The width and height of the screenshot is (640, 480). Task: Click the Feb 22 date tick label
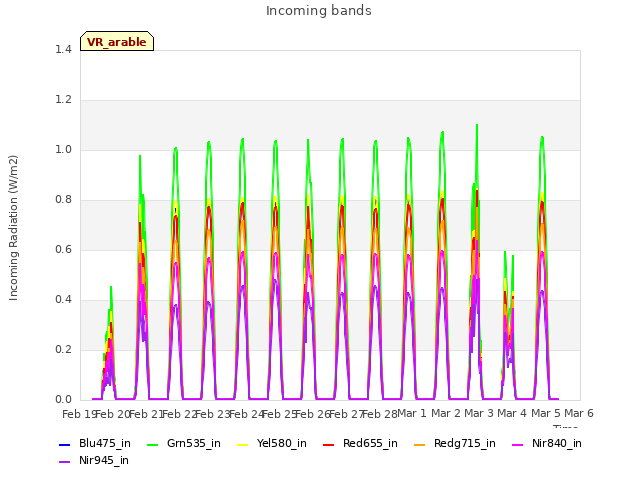tap(179, 414)
